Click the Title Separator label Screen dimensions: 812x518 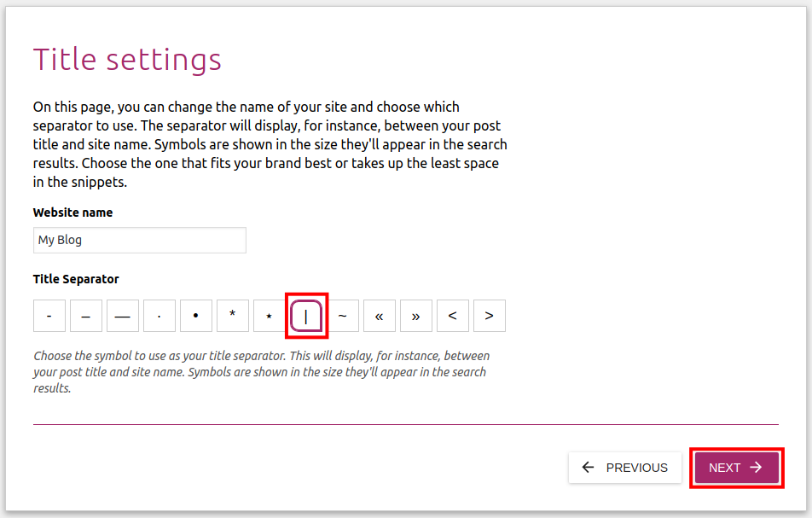pos(76,279)
